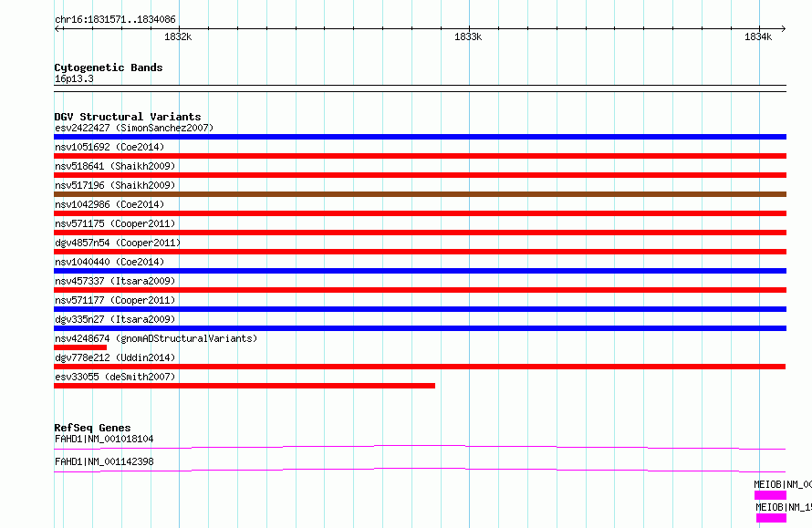The height and width of the screenshot is (528, 812).
Task: Click the nsv518641 (Shaikh2009) label
Action: tap(115, 166)
